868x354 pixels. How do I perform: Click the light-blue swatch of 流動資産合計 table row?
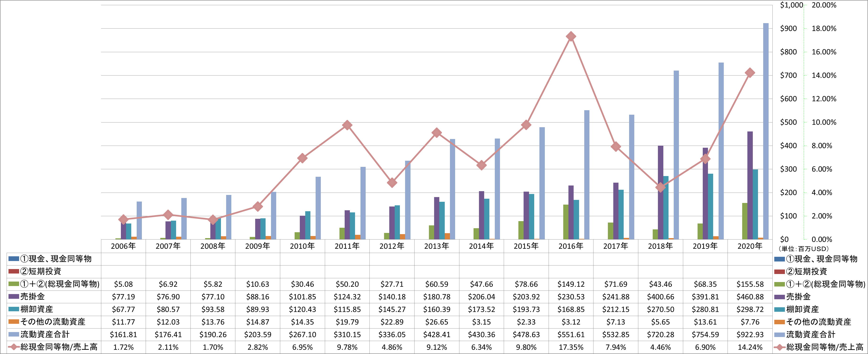coord(13,334)
